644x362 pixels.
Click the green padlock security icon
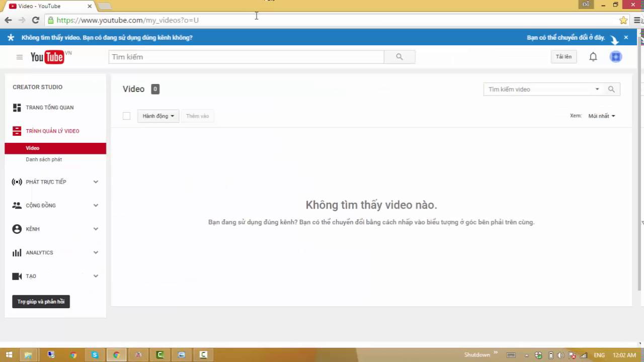pyautogui.click(x=50, y=20)
